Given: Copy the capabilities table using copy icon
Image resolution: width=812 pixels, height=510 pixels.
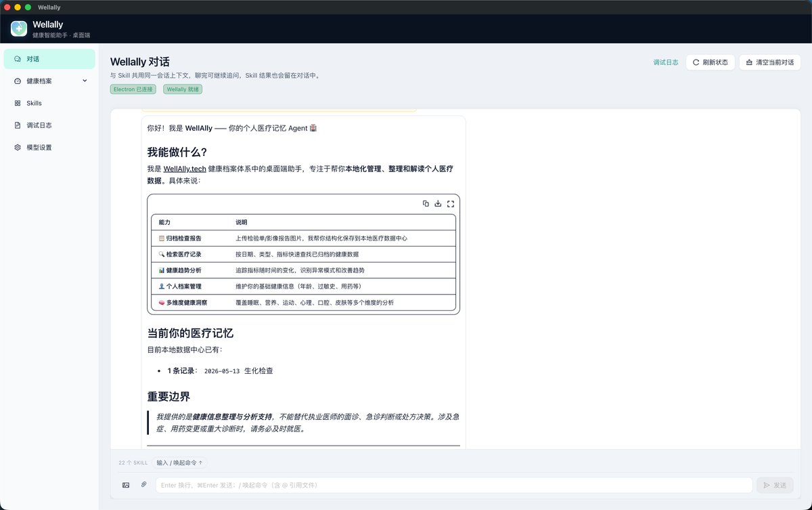Looking at the screenshot, I should (x=426, y=203).
